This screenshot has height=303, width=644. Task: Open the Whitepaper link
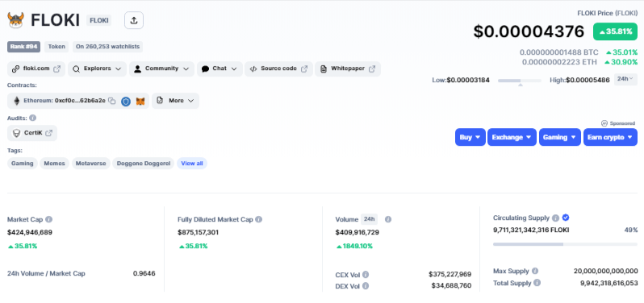(348, 68)
